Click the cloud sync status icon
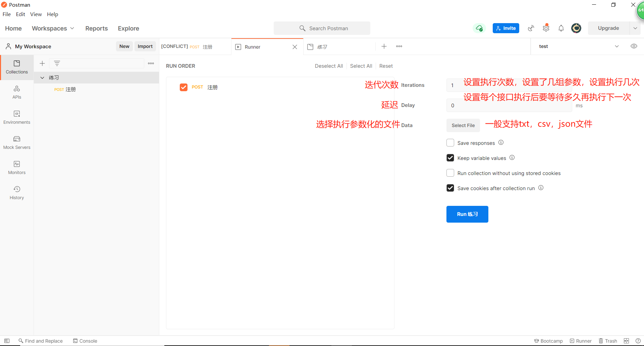 click(479, 28)
